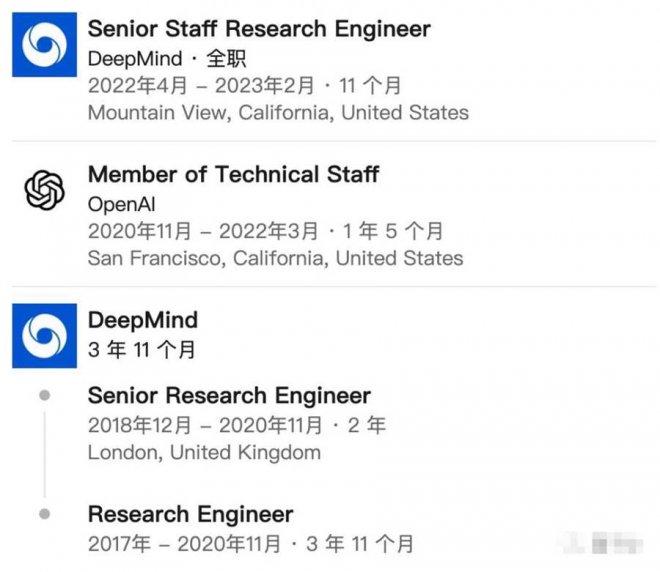Click the DeepMind logo beside Senior Staff Research Engineer

point(44,45)
